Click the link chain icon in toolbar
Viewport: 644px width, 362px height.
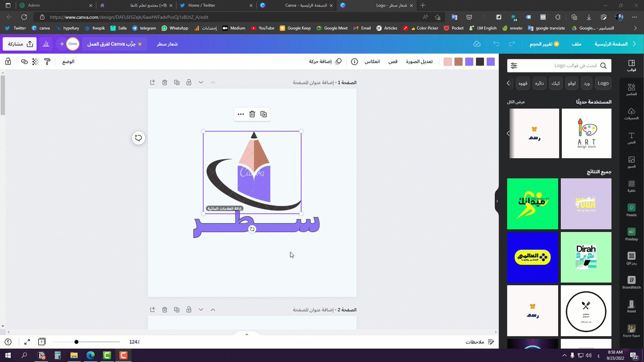[x=24, y=62]
